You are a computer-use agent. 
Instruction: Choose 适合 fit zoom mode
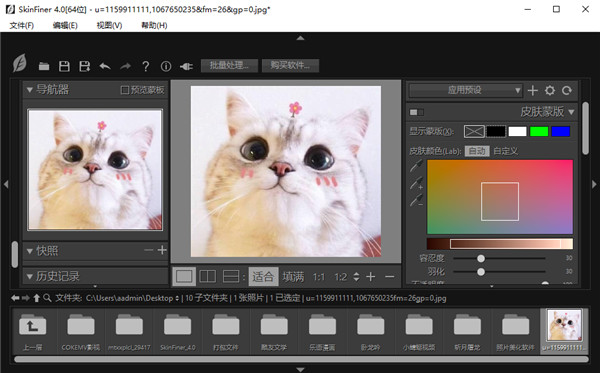263,276
